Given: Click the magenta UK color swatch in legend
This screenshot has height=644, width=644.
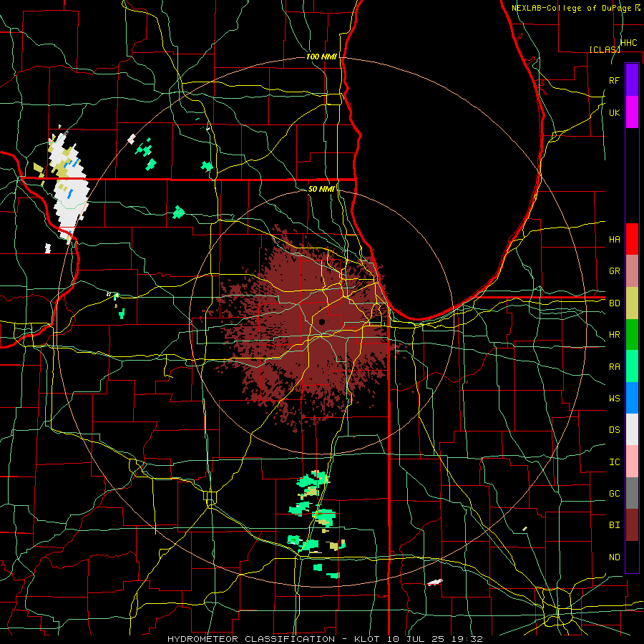Looking at the screenshot, I should pos(632,112).
